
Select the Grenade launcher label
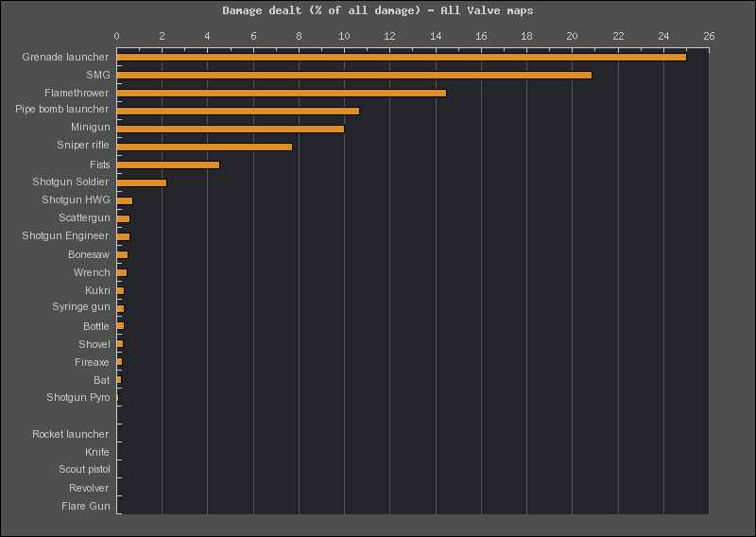point(65,57)
